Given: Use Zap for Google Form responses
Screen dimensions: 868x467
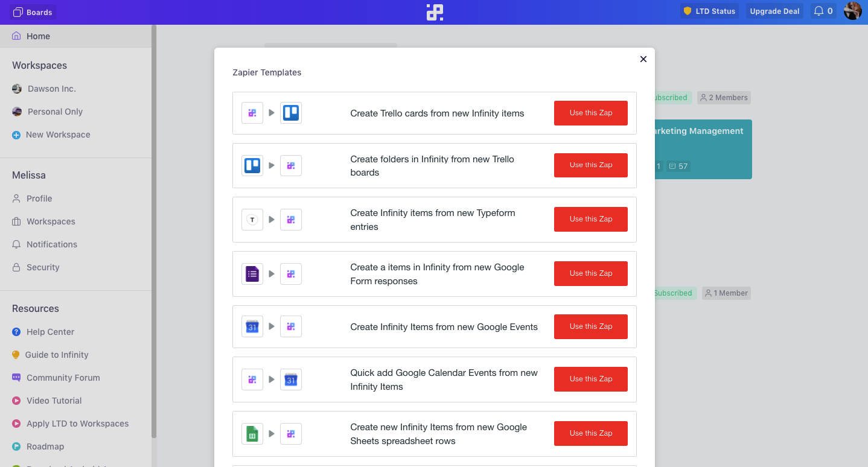Looking at the screenshot, I should tap(591, 273).
